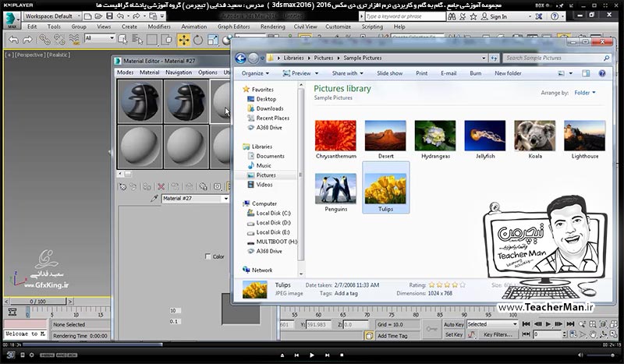The image size is (624, 364).
Task: Open Material Editor Modes menu
Action: coord(125,72)
